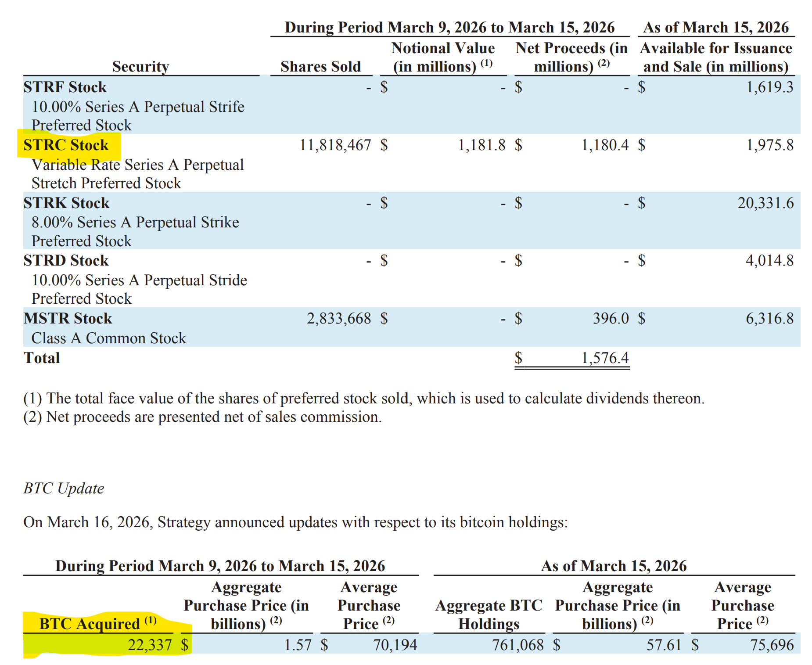Select the Notional Value column header

[x=443, y=57]
